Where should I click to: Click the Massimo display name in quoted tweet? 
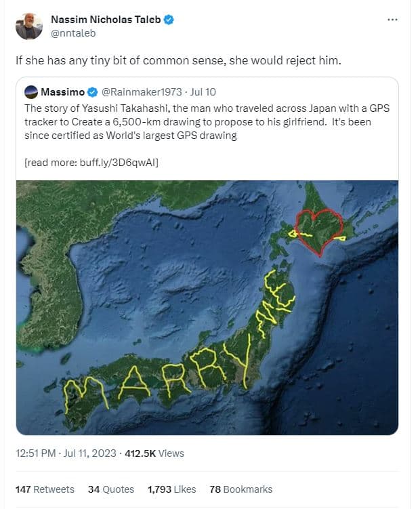(x=62, y=91)
